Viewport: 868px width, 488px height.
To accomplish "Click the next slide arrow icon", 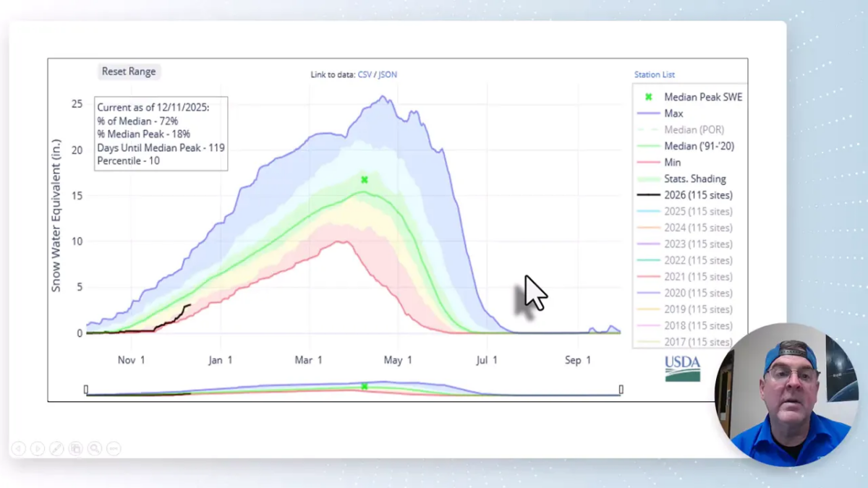I will (38, 449).
